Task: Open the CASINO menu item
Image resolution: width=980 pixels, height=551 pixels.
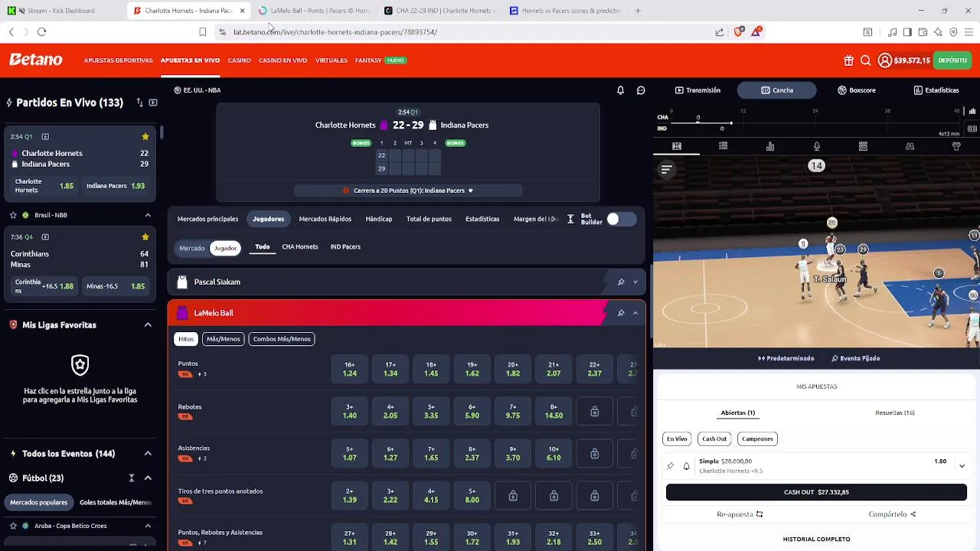Action: (x=239, y=60)
